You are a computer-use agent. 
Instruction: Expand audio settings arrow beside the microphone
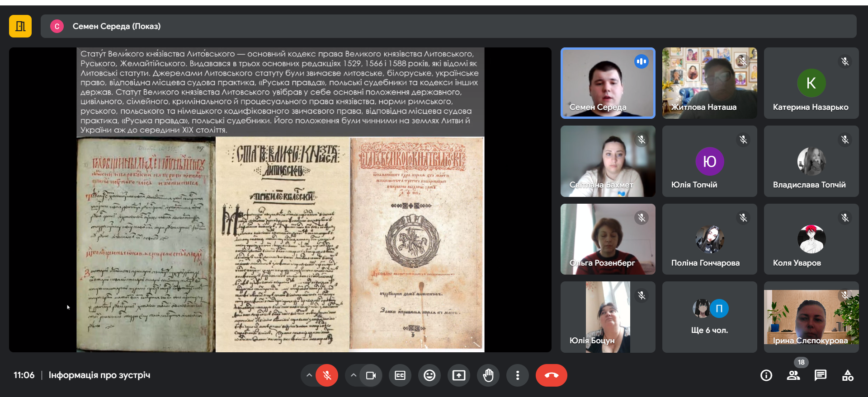click(x=309, y=375)
